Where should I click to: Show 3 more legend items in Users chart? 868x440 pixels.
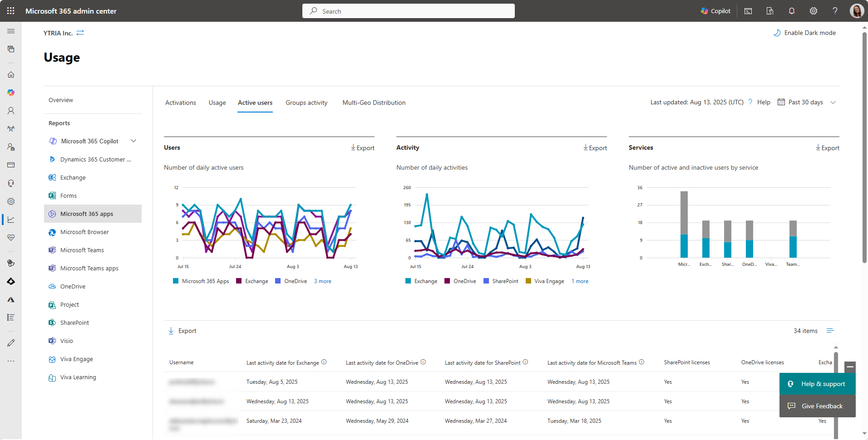click(323, 281)
